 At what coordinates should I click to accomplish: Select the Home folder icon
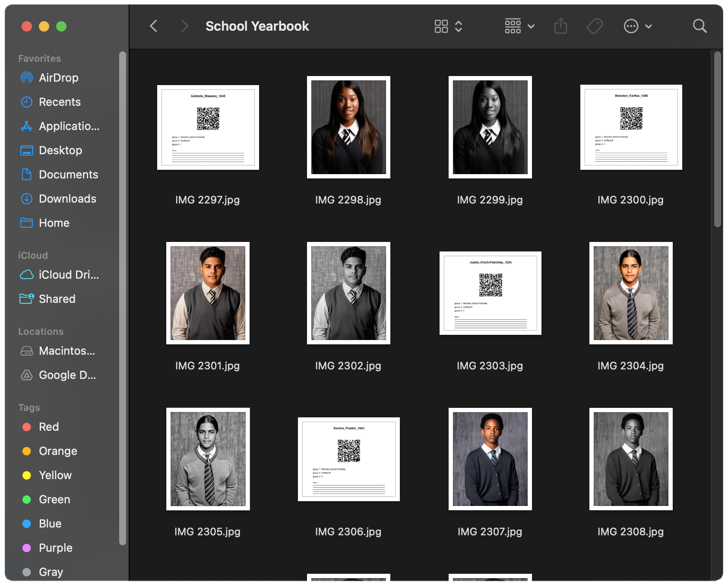pyautogui.click(x=27, y=223)
